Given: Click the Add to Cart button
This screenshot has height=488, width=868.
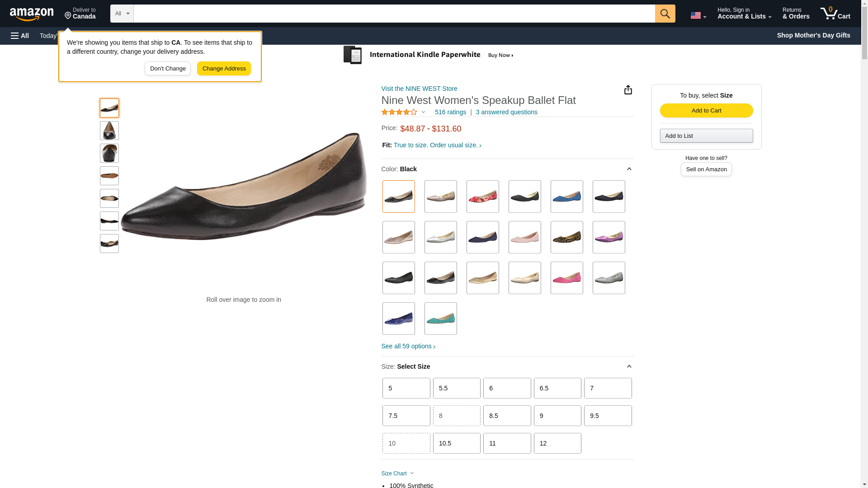Looking at the screenshot, I should pos(706,111).
